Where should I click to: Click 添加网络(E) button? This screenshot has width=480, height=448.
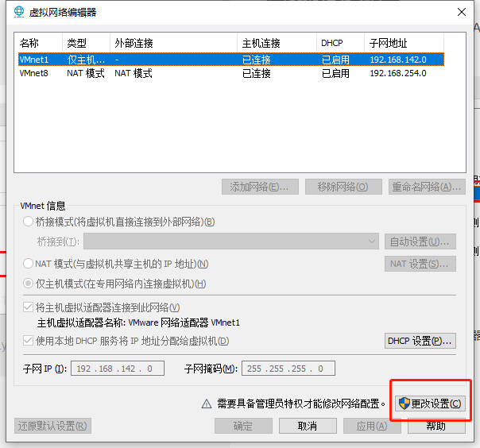pyautogui.click(x=260, y=187)
